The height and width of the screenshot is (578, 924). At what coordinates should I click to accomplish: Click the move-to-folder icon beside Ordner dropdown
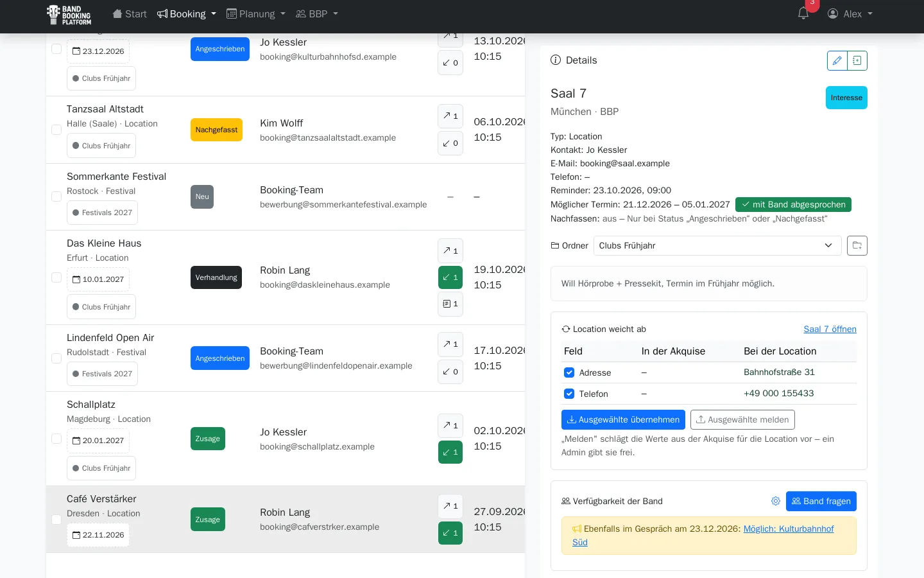pyautogui.click(x=857, y=245)
